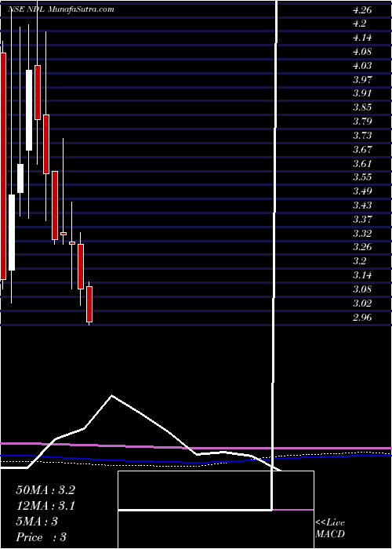
Task: Click the 3.26 price axis label
Action: [x=362, y=247]
